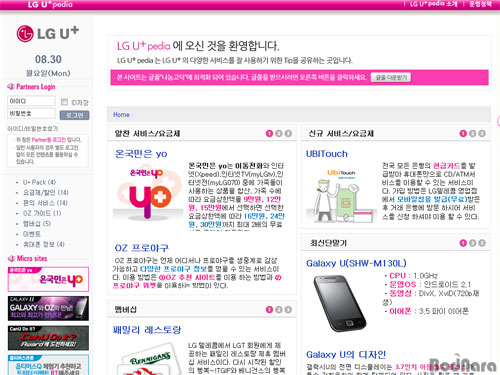500x375 pixels.
Task: Tick the ID save checkbox
Action: (64, 102)
